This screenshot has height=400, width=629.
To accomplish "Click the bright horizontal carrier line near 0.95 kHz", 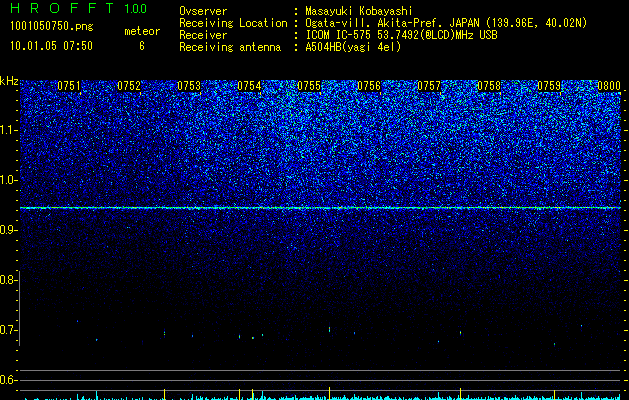I will click(x=320, y=208).
